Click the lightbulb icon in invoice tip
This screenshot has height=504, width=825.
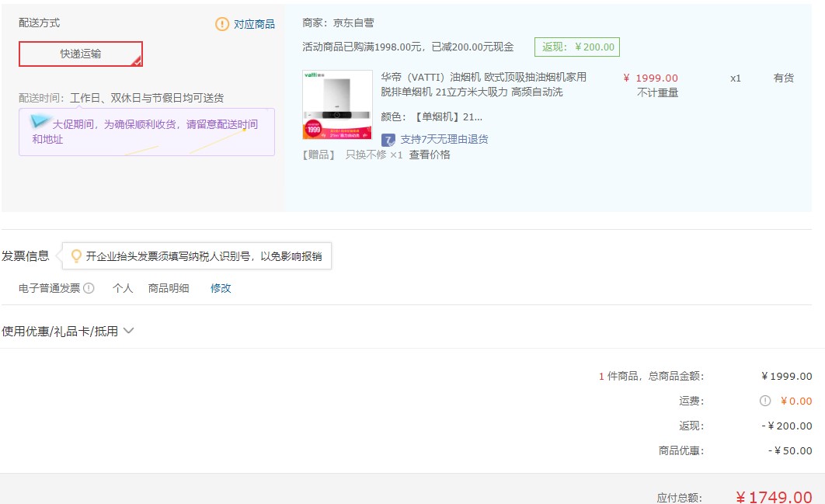[76, 255]
